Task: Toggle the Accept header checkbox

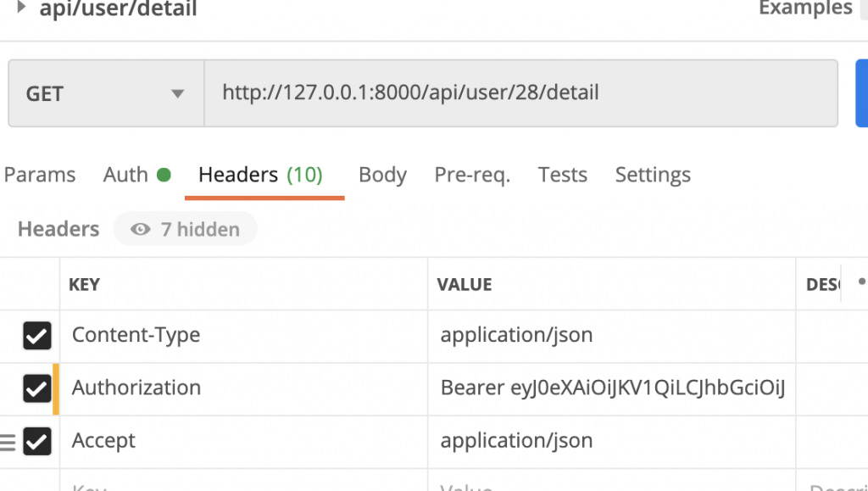Action: coord(36,441)
